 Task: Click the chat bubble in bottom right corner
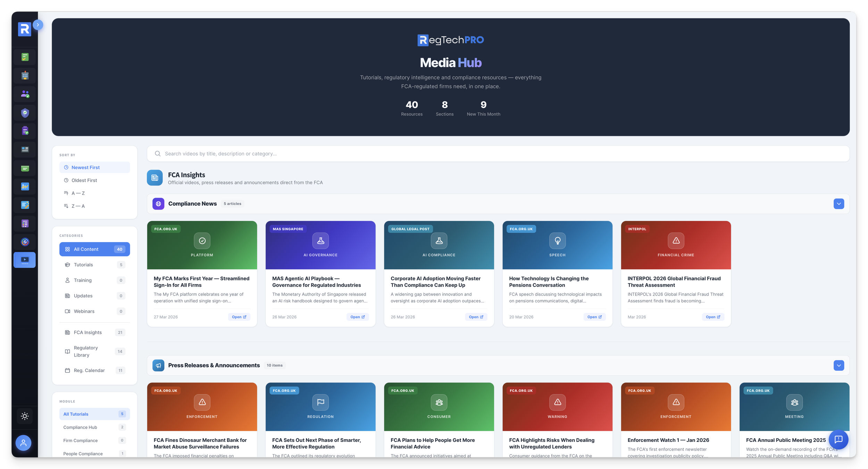[838, 439]
